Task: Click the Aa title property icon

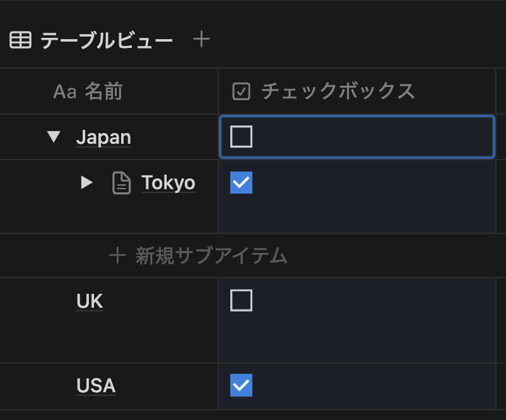Action: point(64,92)
